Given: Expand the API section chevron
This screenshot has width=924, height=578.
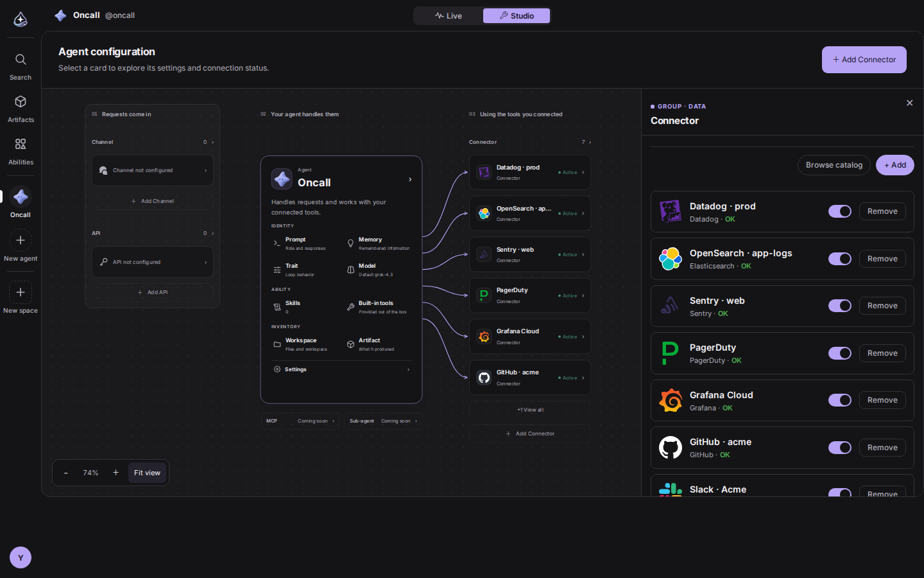Looking at the screenshot, I should (x=212, y=233).
